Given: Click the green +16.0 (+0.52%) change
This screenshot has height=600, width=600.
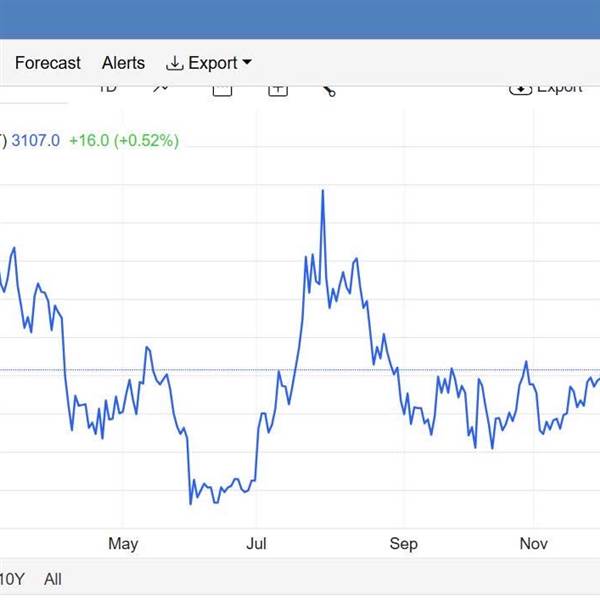Looking at the screenshot, I should pos(123,141).
